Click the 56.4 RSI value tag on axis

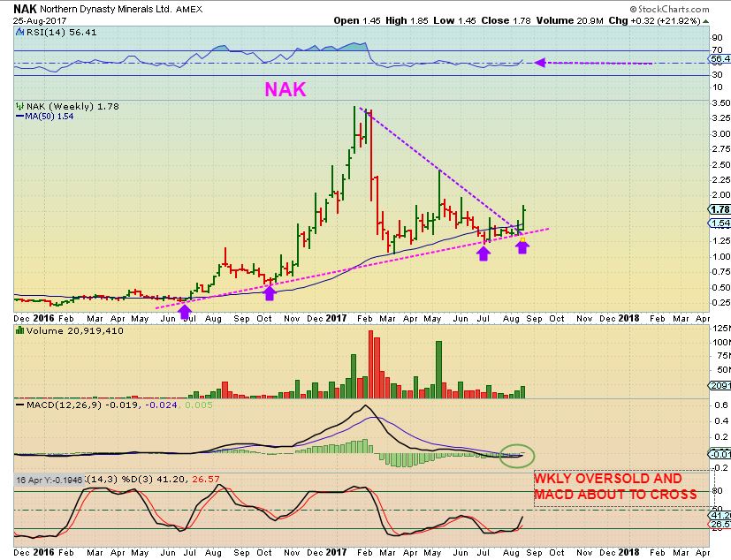720,59
